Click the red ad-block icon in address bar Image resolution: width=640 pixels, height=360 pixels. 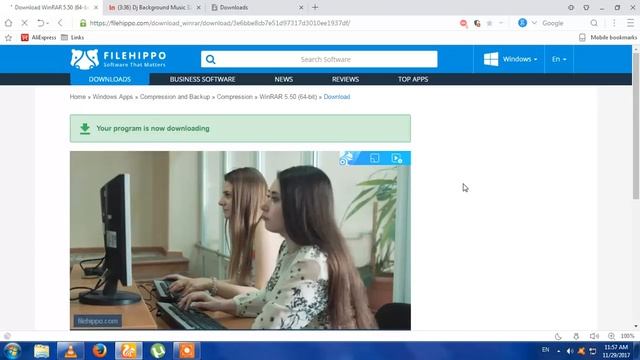(x=463, y=24)
